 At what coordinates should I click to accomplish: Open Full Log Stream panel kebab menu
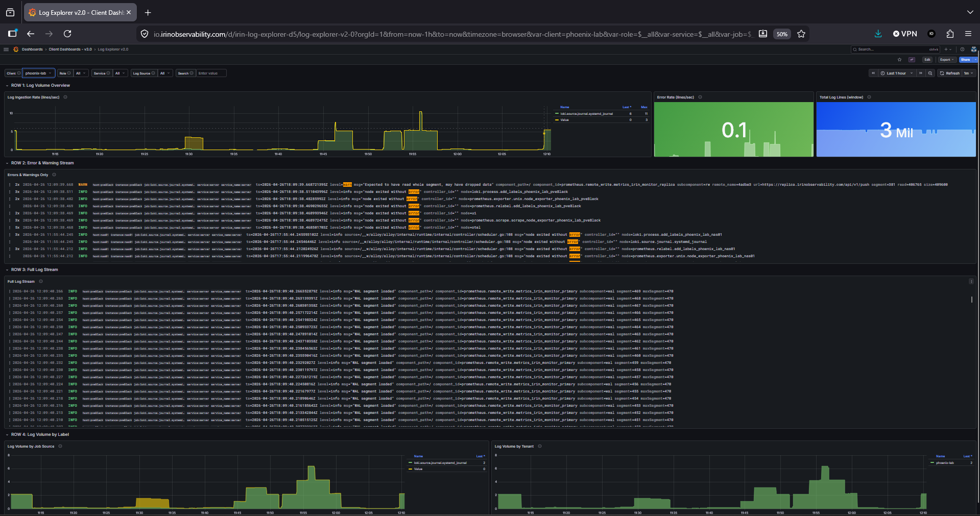tap(971, 281)
